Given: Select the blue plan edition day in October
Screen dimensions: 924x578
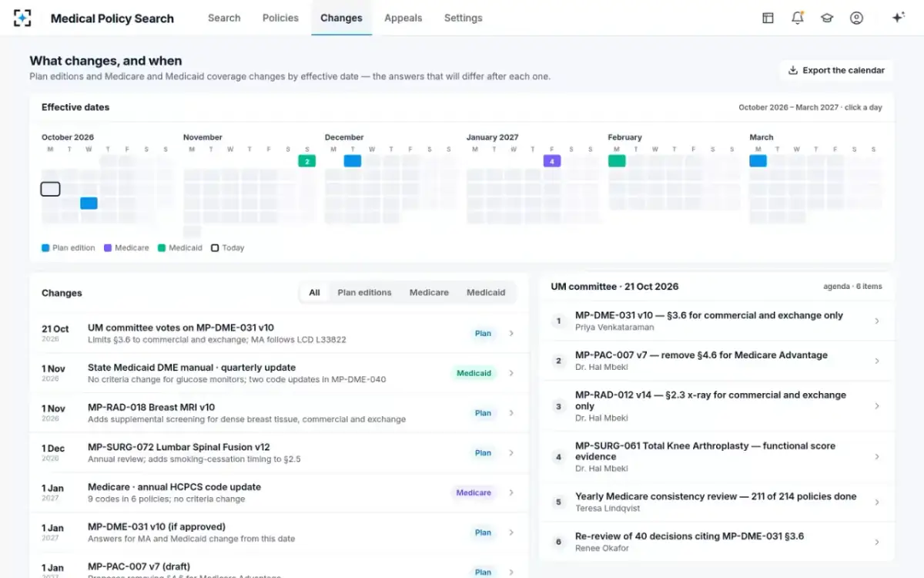Looking at the screenshot, I should pyautogui.click(x=89, y=203).
